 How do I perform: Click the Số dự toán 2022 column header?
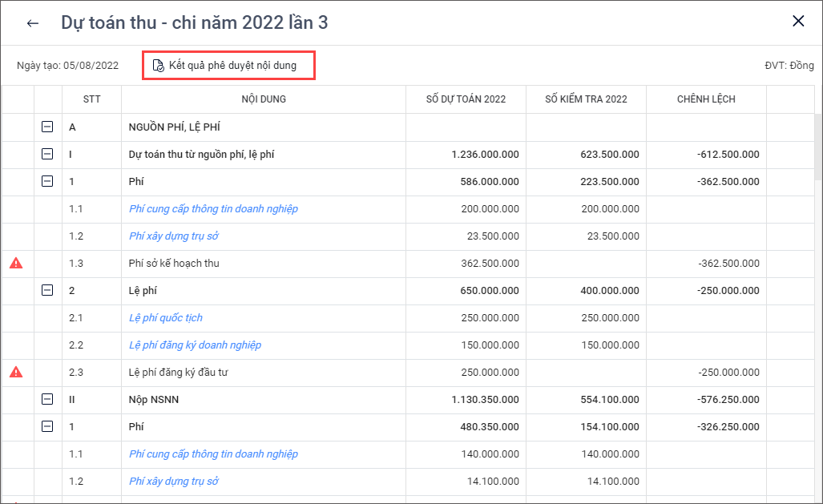coord(466,99)
